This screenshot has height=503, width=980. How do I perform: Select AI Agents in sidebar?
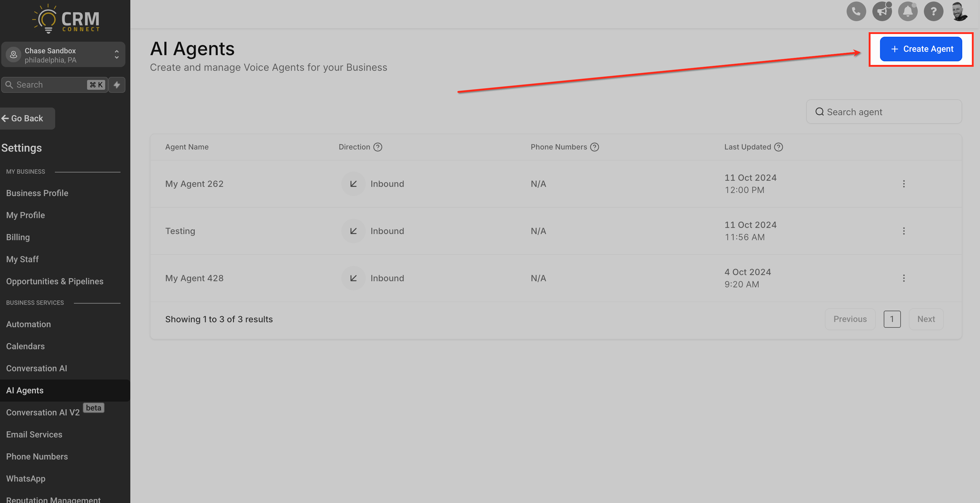click(65, 391)
